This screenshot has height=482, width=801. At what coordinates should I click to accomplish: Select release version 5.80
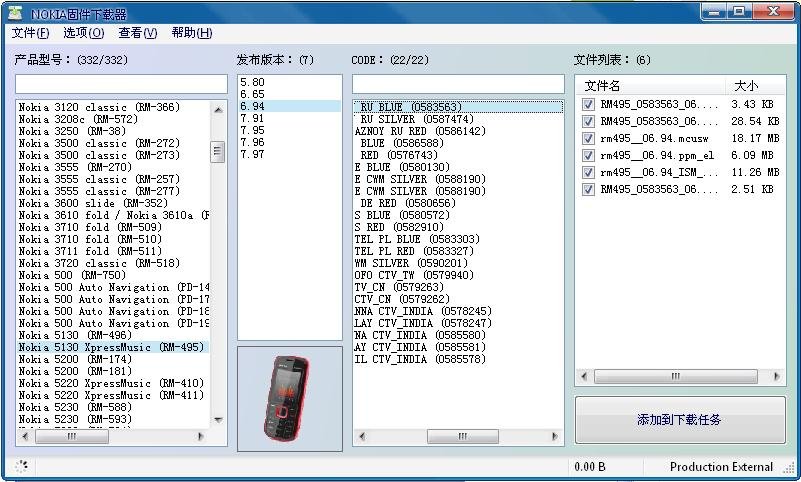[290, 82]
